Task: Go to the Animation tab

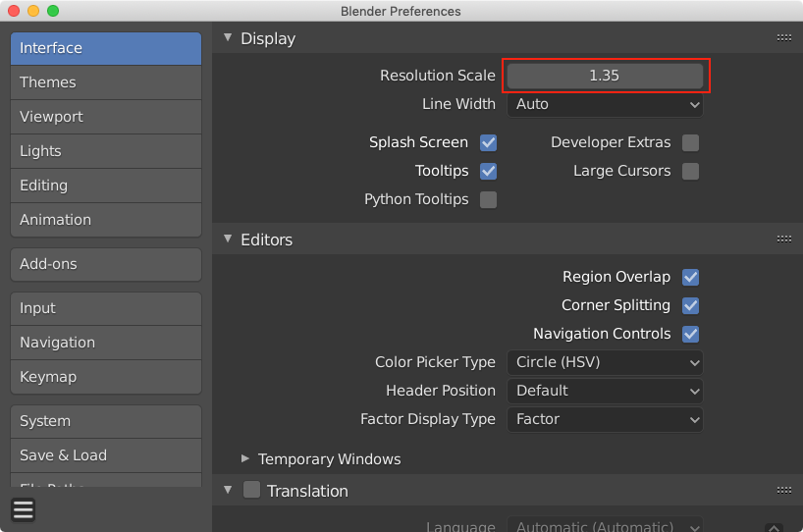Action: [x=106, y=220]
